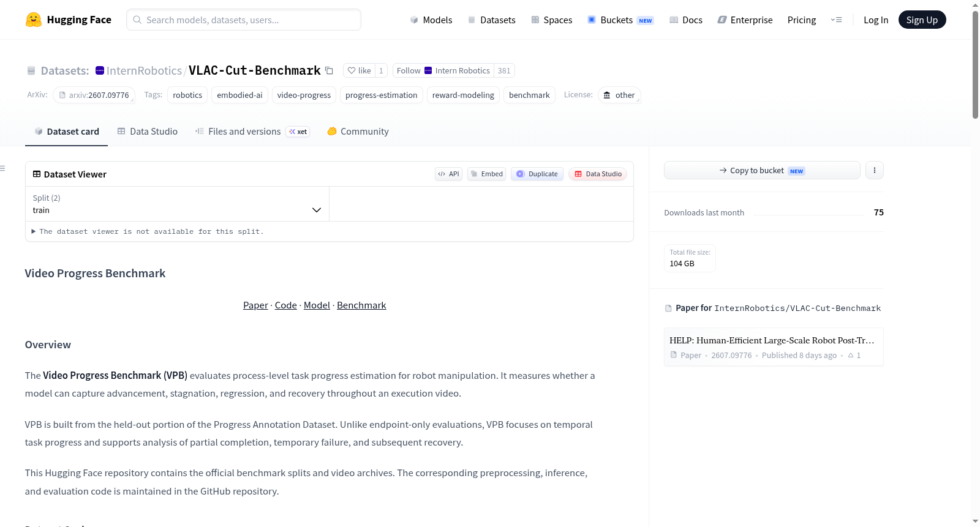
Task: Click the Sign Up button
Action: coord(922,20)
